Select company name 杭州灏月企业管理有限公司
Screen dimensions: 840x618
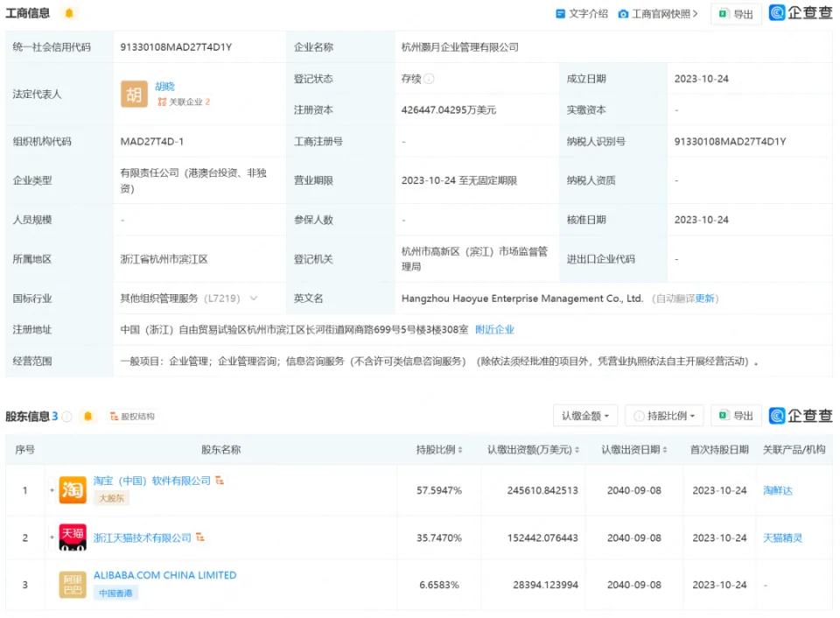(460, 47)
